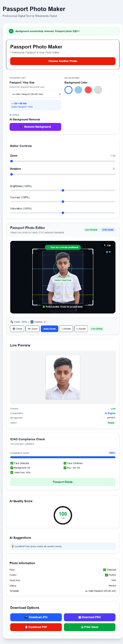Click the AI Quality Score 100 circle

pyautogui.click(x=63, y=515)
